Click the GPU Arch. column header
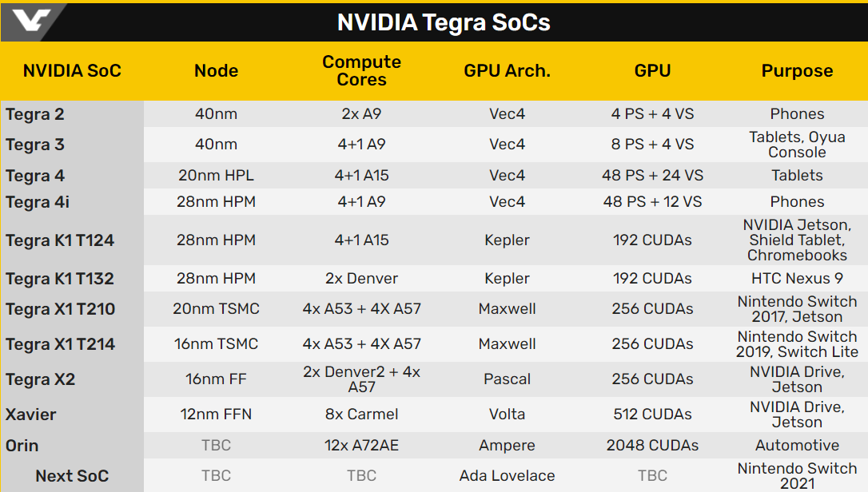This screenshot has height=492, width=868. pos(507,71)
